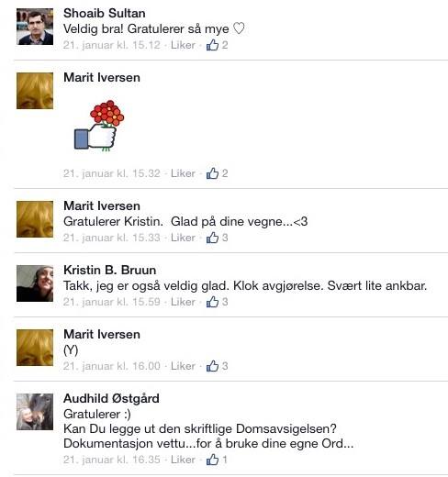Open the flower bouquet sticker
Screen dimensions: 448x477
(99, 126)
